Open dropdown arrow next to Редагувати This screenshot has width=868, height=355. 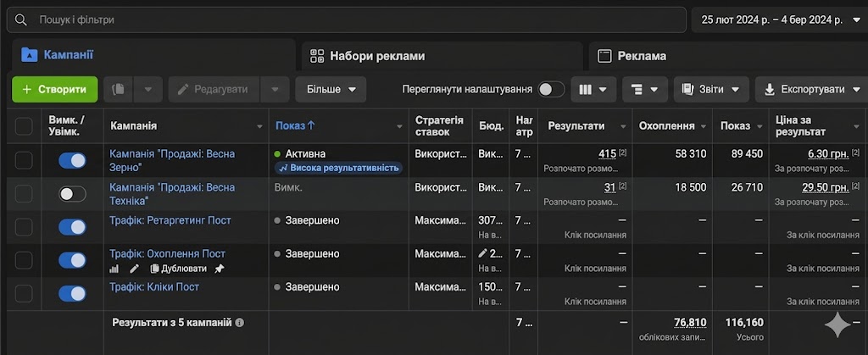275,90
